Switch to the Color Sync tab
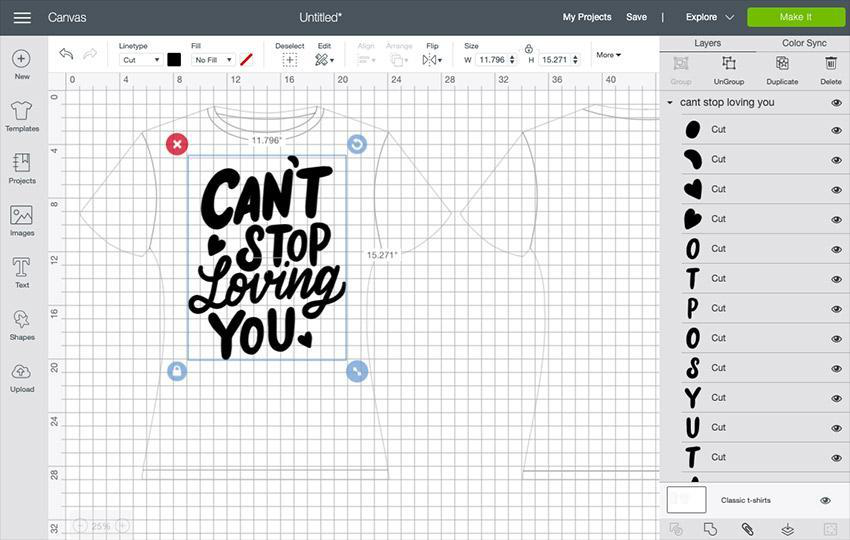This screenshot has width=850, height=540. (x=804, y=43)
